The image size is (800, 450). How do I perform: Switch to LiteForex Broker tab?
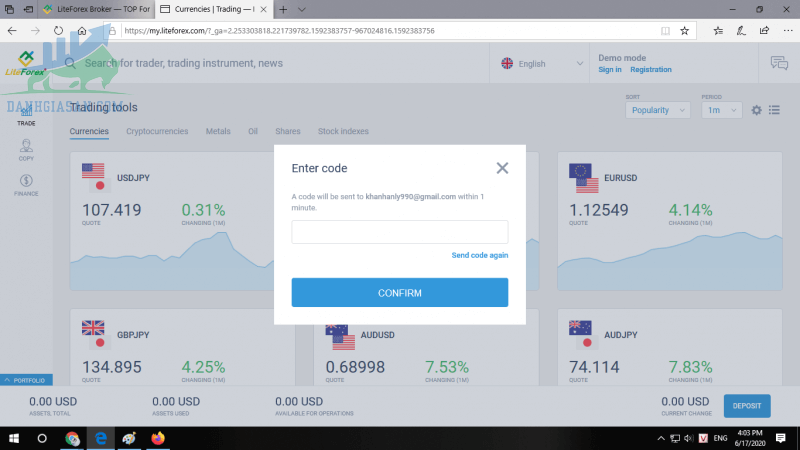click(x=97, y=9)
